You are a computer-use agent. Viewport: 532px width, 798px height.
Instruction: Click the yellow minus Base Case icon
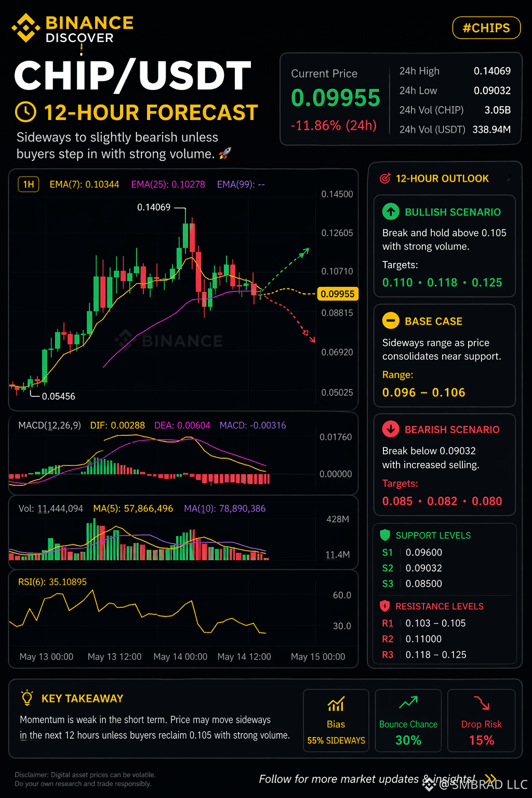coord(391,321)
